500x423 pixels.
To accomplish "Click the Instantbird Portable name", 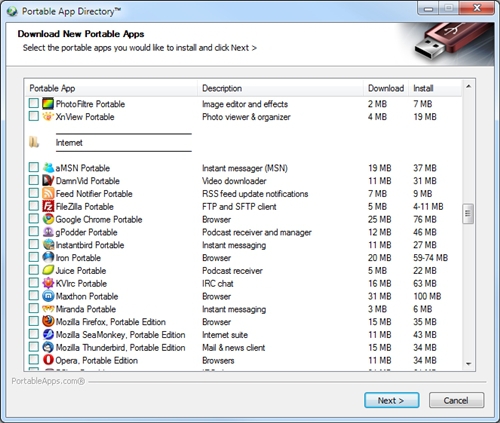I will click(90, 245).
